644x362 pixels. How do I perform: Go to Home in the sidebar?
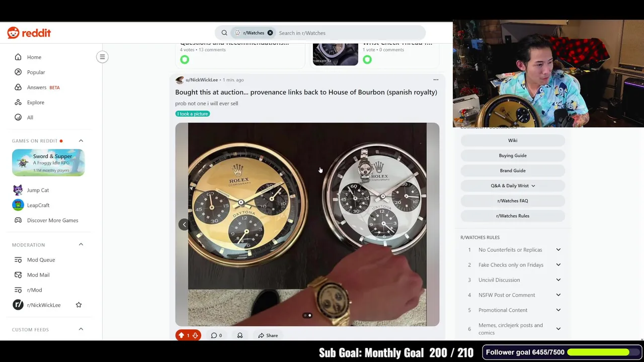tap(34, 57)
